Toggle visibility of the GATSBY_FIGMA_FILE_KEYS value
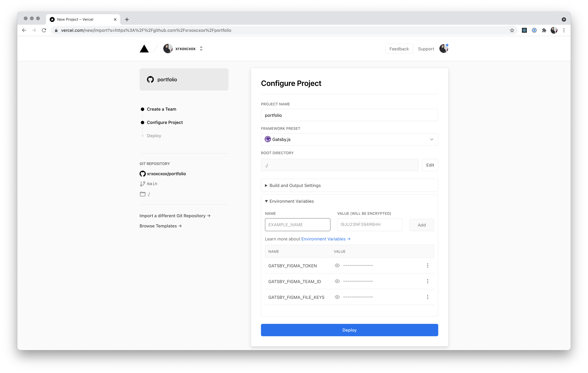 click(x=337, y=297)
